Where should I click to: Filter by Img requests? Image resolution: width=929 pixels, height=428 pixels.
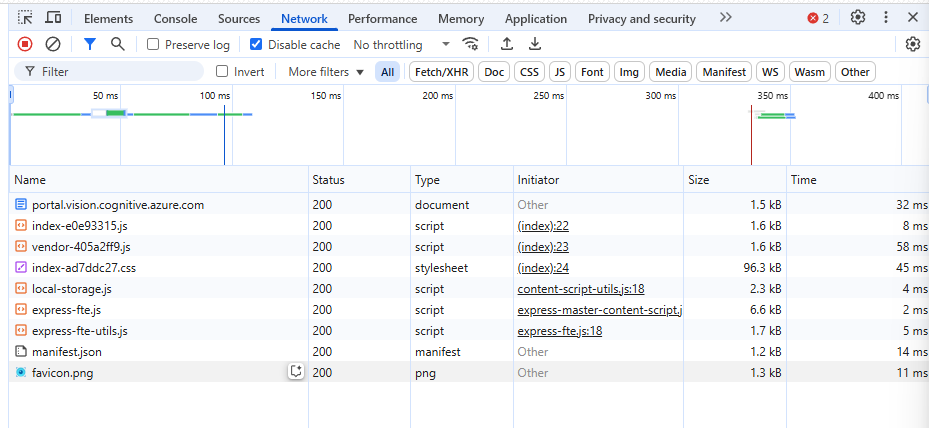pos(629,72)
